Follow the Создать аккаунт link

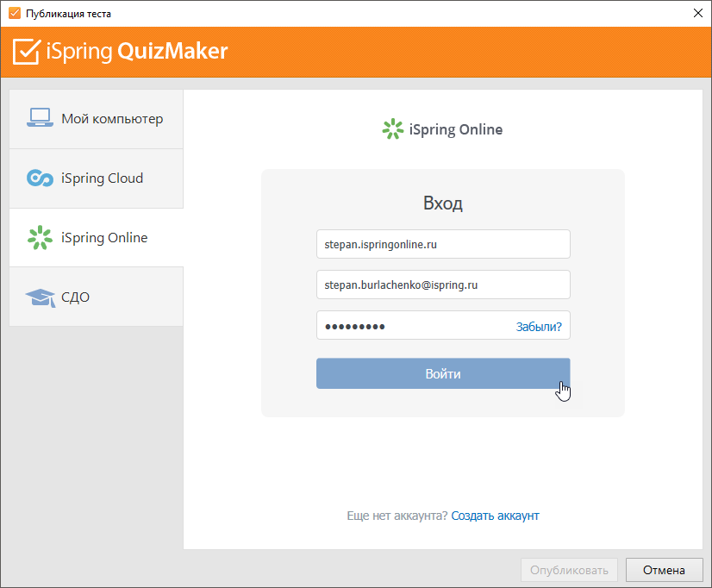(495, 516)
